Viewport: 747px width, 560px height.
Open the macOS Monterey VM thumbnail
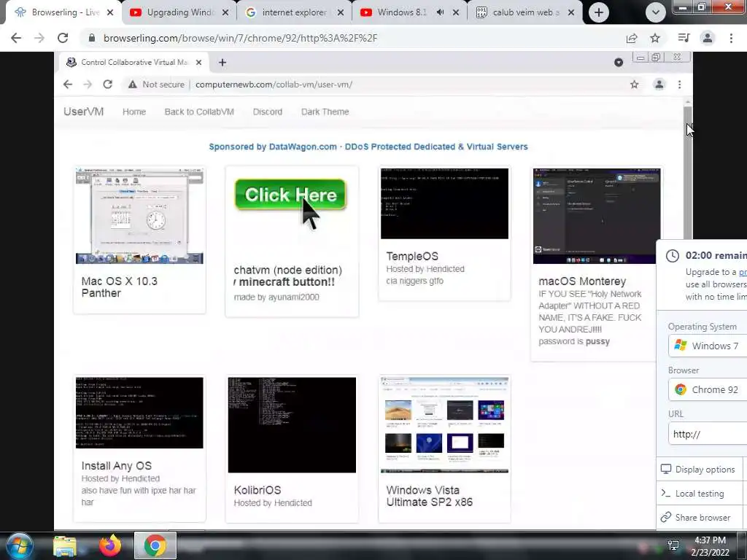point(597,216)
